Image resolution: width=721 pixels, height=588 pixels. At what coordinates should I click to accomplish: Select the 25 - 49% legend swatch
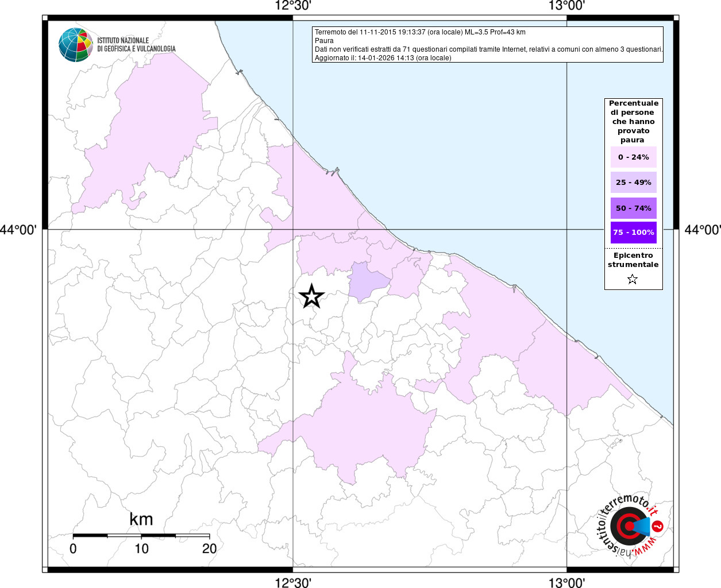coord(633,183)
